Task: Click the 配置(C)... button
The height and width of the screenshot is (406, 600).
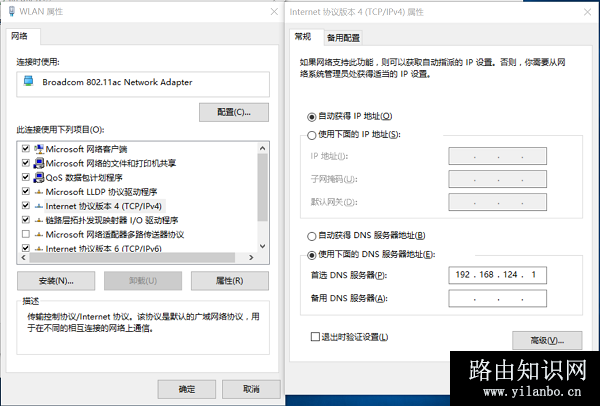Action: [x=234, y=112]
